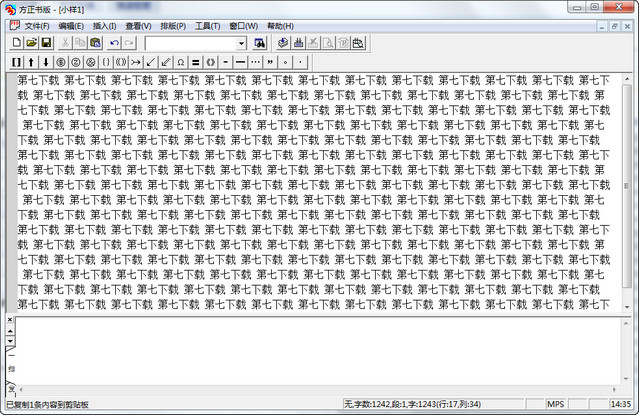Open the 帮助(H) menu
This screenshot has width=639, height=415.
[x=280, y=25]
